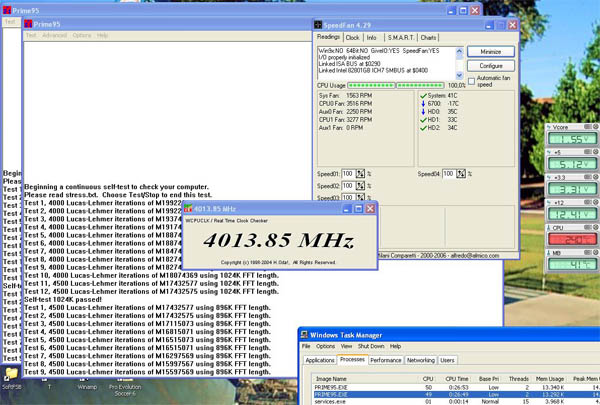
Task: Open the Advanced menu in Prime95
Action: pos(54,35)
